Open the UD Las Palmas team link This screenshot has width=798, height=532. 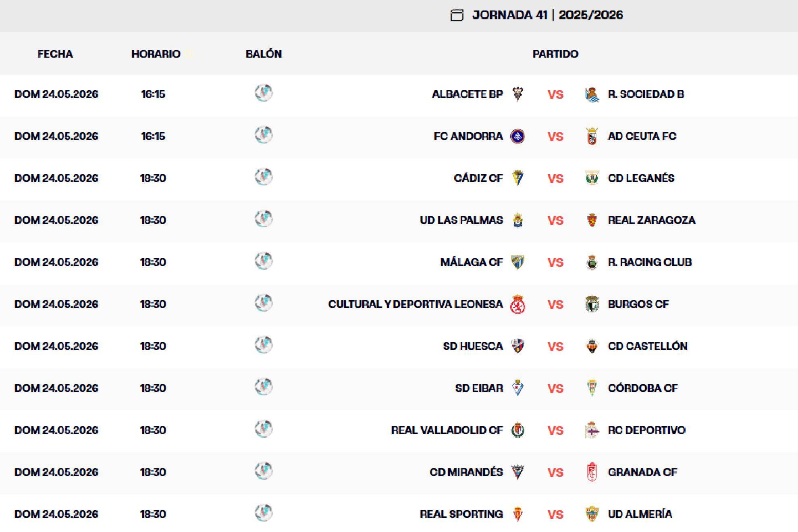pyautogui.click(x=461, y=220)
